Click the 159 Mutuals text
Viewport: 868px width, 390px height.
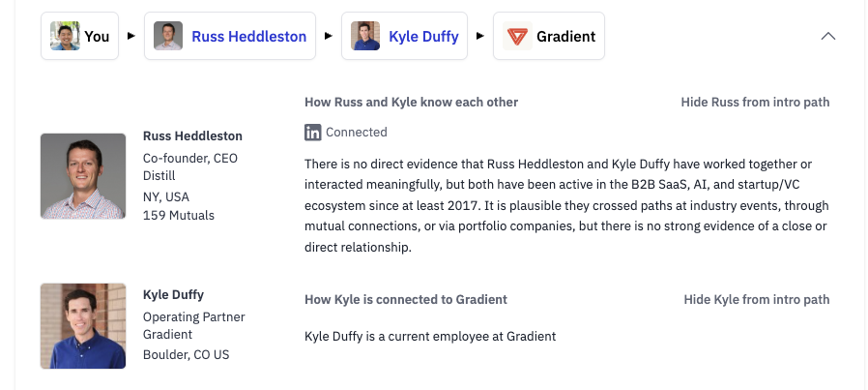click(178, 216)
